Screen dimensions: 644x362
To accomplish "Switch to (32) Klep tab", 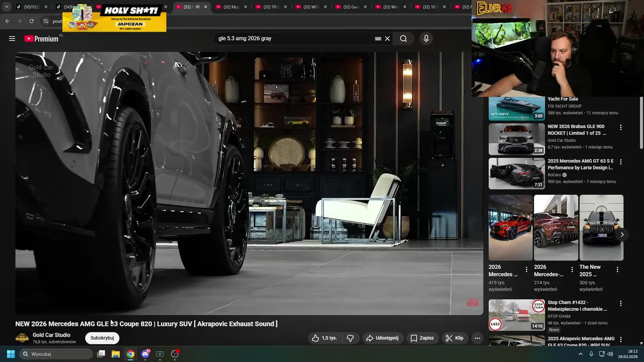I will (231, 7).
